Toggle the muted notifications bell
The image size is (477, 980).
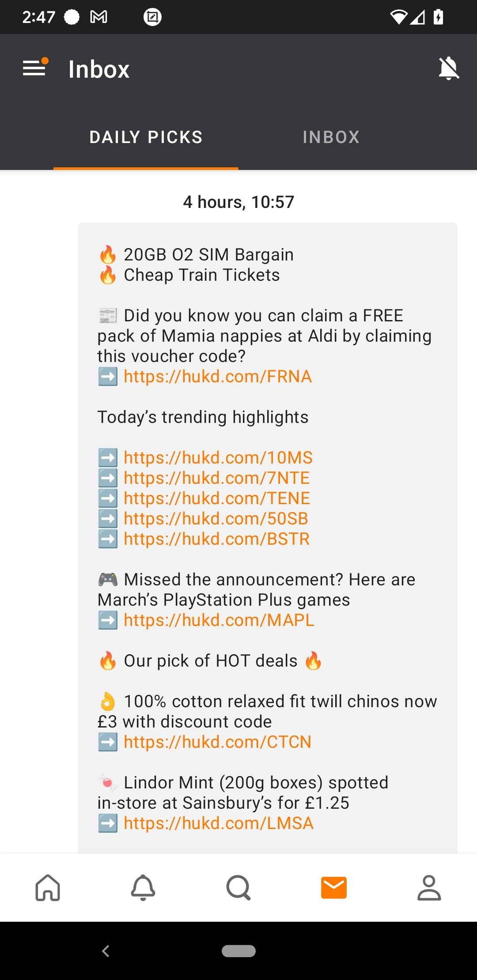(x=449, y=68)
